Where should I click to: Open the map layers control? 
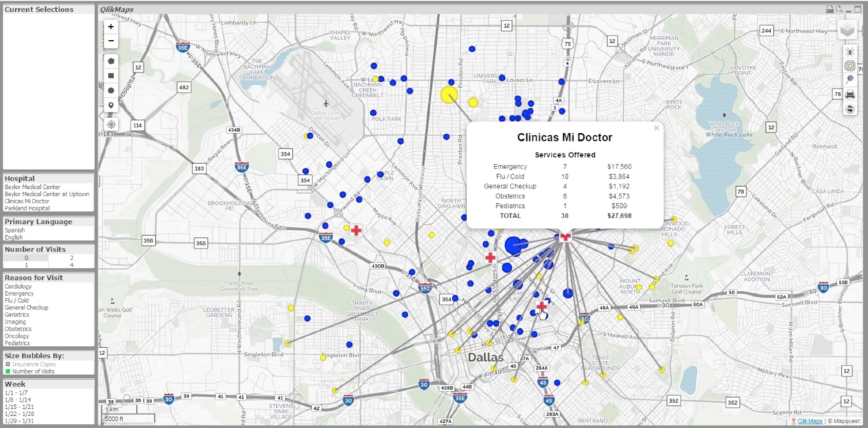847,30
